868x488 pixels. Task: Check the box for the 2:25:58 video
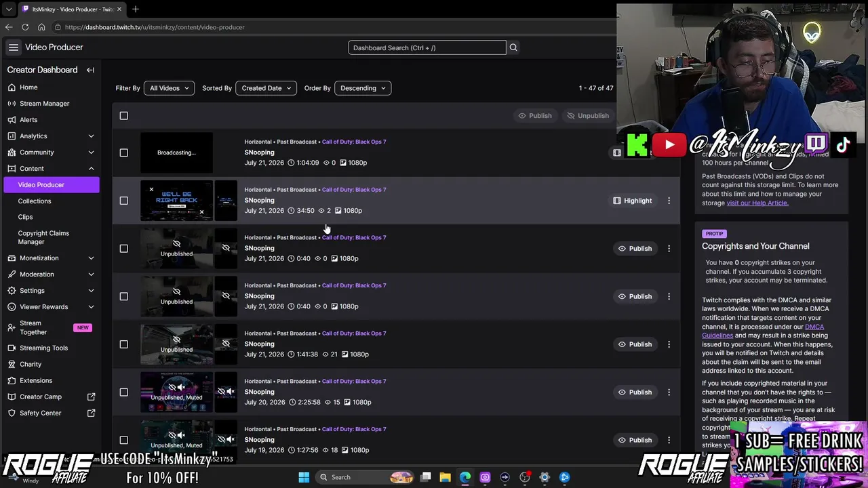[123, 392]
